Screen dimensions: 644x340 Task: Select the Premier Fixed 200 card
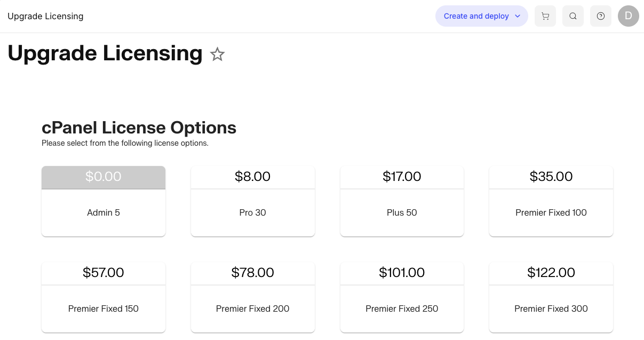click(252, 297)
